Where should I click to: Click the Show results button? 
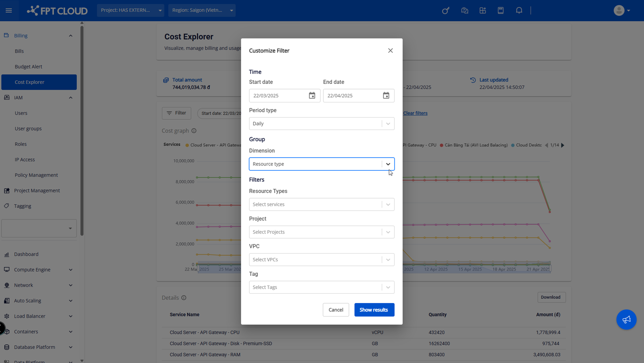pyautogui.click(x=374, y=310)
